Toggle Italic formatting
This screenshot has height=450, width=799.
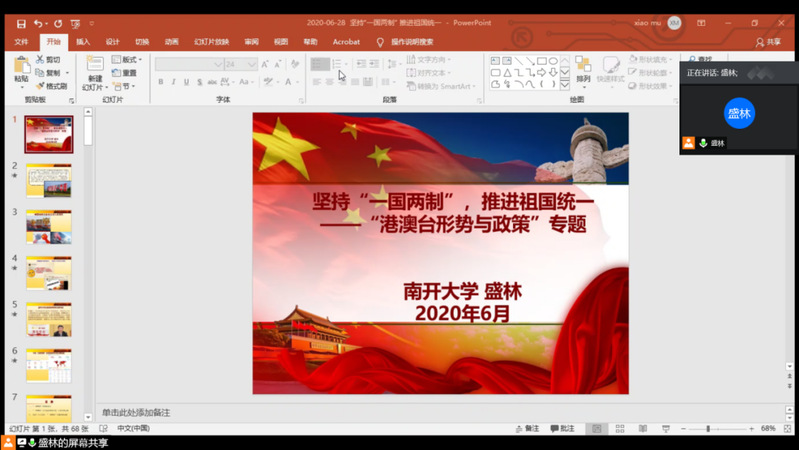(x=174, y=82)
